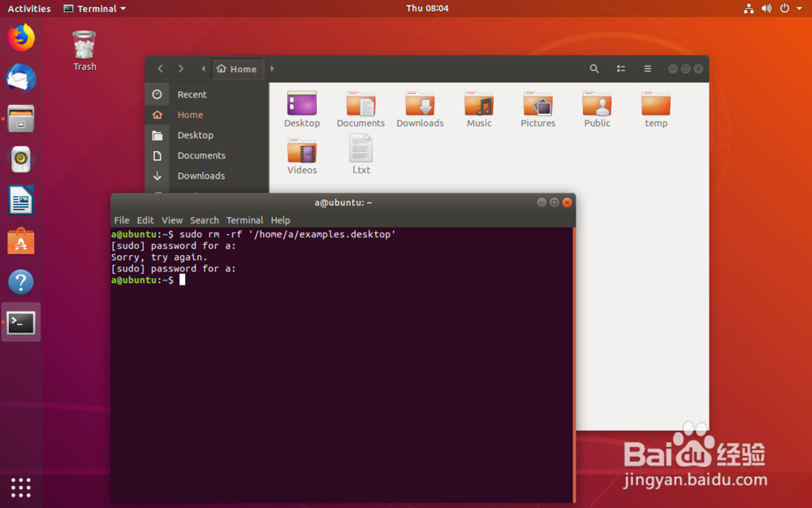Viewport: 812px width, 508px height.
Task: Select the Terminal icon in the dock
Action: click(21, 323)
